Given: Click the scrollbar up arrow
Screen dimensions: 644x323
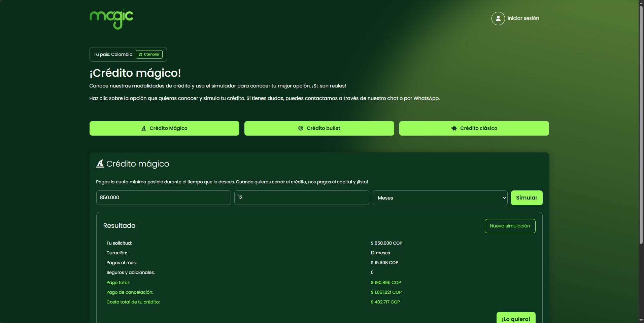Looking at the screenshot, I should [641, 3].
